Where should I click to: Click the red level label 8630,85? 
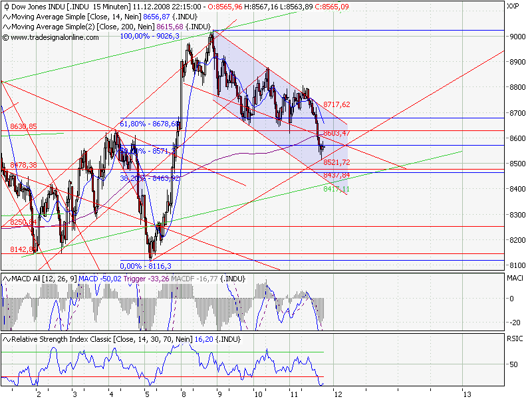(23, 126)
